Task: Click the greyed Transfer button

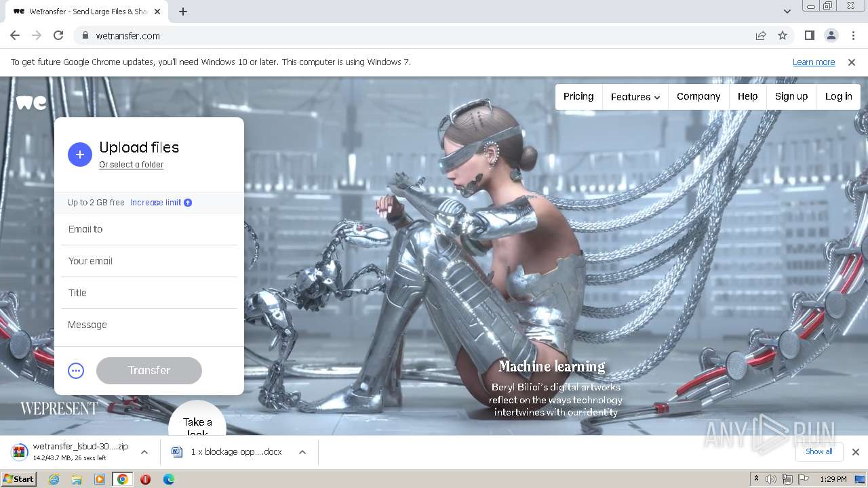Action: 149,371
